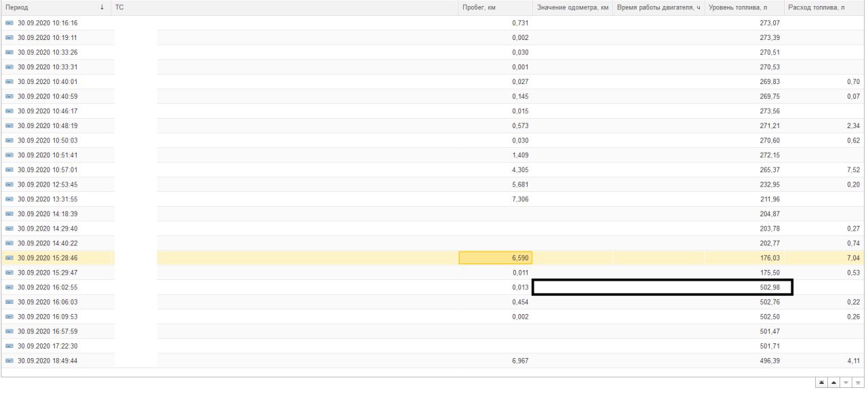Click the Пробег, км column header
The height and width of the screenshot is (394, 868).
(496, 7)
